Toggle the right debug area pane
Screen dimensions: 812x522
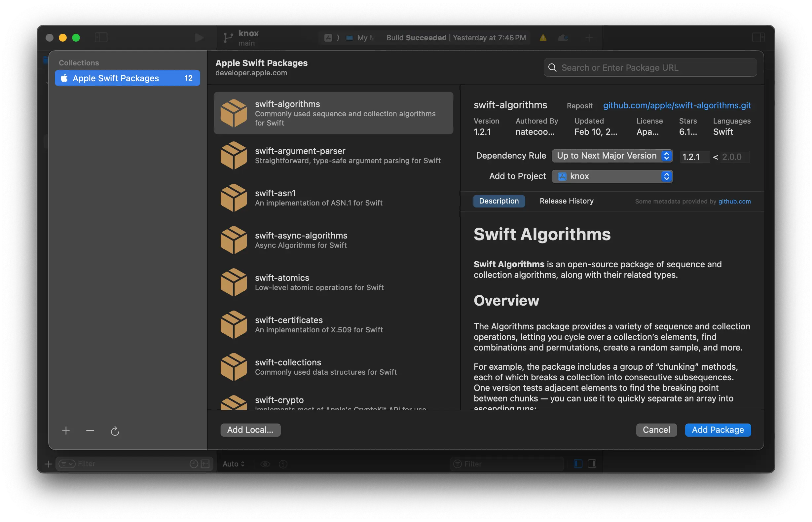click(x=592, y=464)
